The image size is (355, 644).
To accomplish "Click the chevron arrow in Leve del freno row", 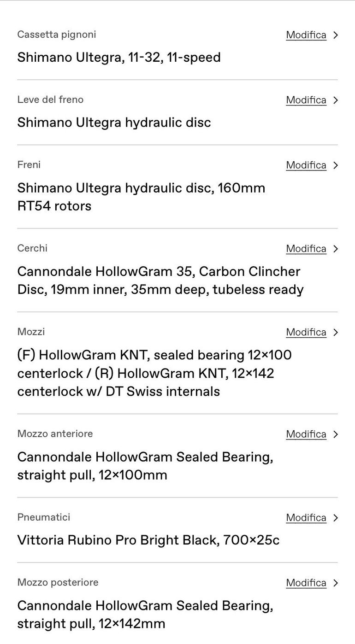I will [x=336, y=100].
